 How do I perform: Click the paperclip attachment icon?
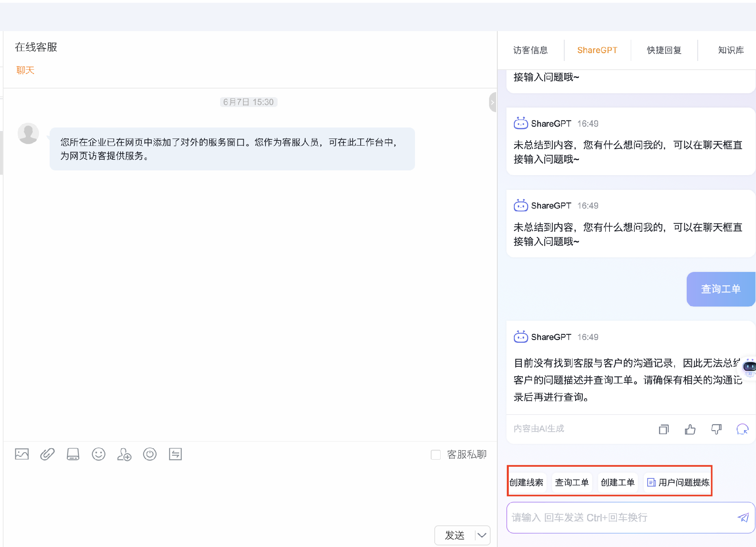(x=47, y=454)
